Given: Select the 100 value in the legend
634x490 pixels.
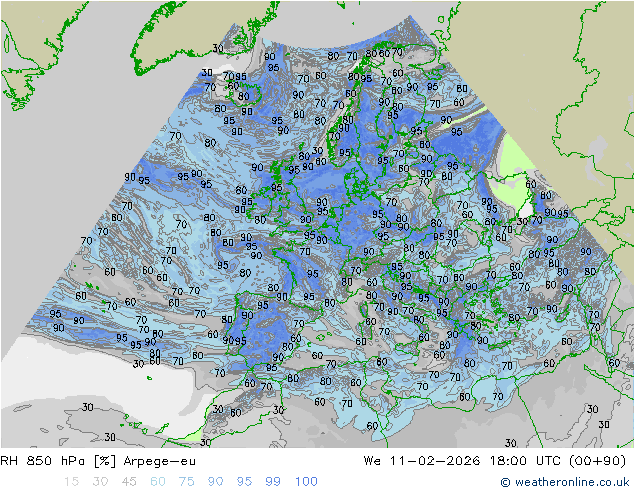Looking at the screenshot, I should pyautogui.click(x=306, y=482).
